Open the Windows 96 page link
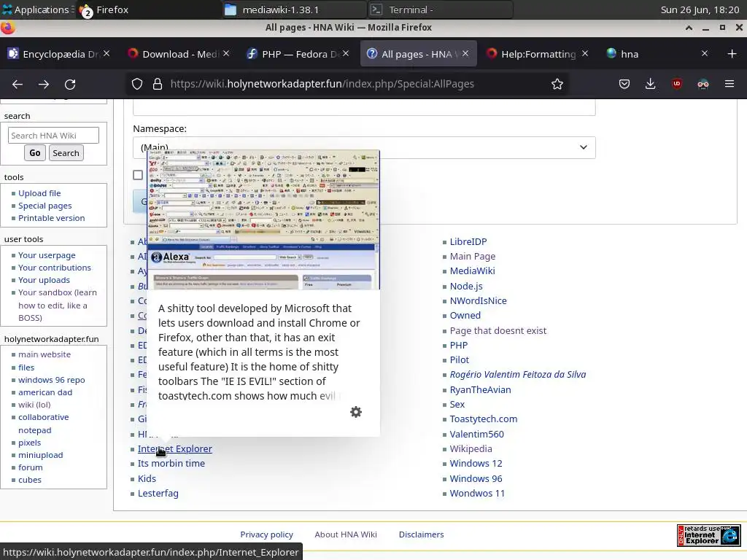This screenshot has height=560, width=747. pyautogui.click(x=476, y=478)
